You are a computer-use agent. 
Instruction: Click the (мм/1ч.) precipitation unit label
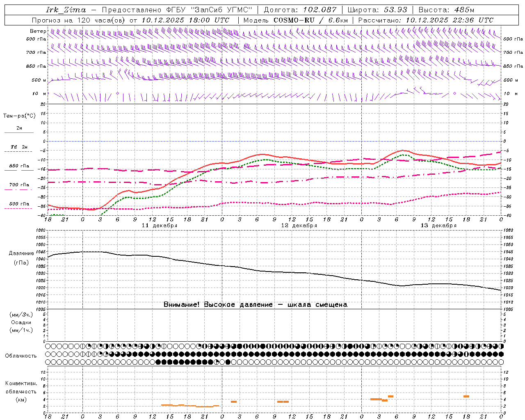[21, 330]
